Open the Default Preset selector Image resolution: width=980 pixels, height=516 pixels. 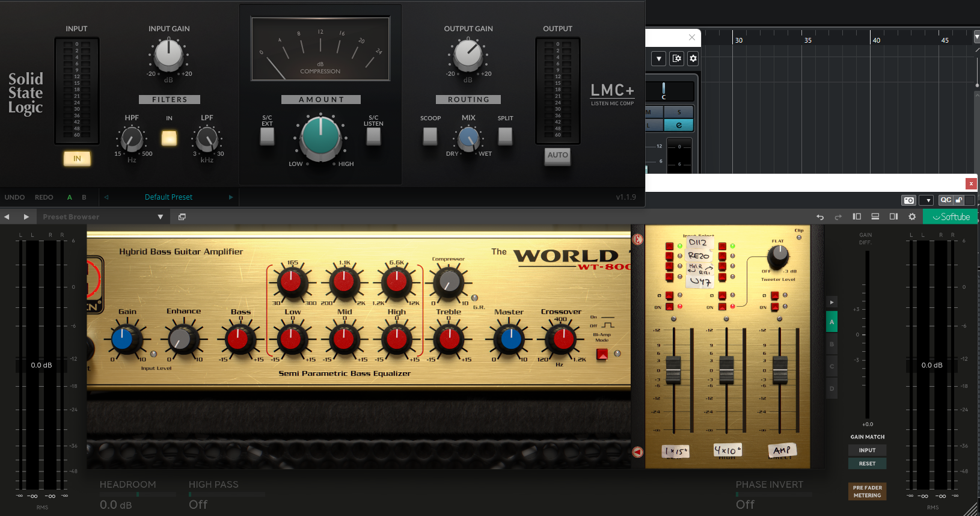pos(168,197)
